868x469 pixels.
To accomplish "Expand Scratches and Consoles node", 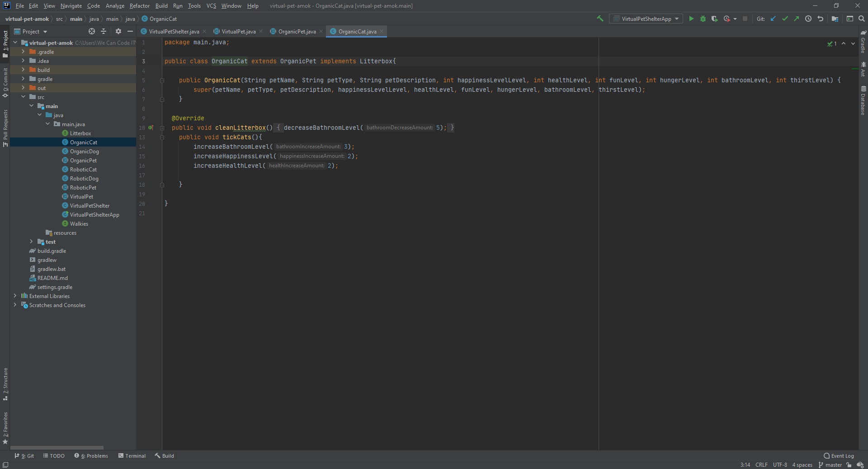I will pyautogui.click(x=15, y=305).
